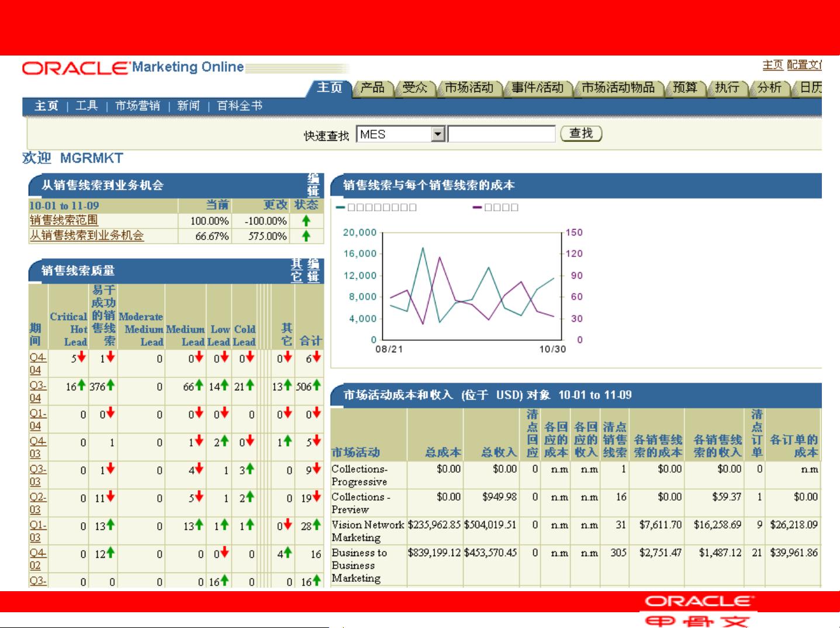Open the top-right 主页 link

773,65
